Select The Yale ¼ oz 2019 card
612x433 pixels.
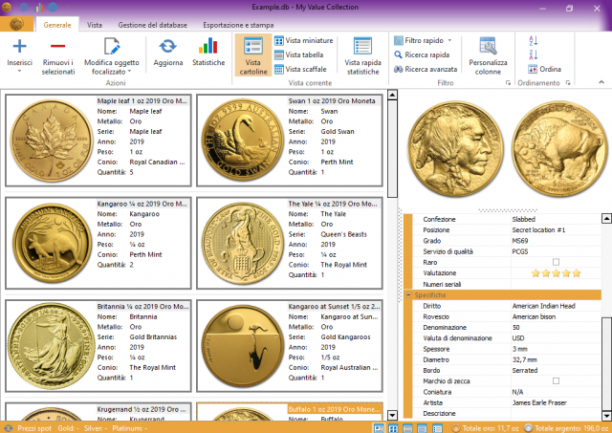289,243
